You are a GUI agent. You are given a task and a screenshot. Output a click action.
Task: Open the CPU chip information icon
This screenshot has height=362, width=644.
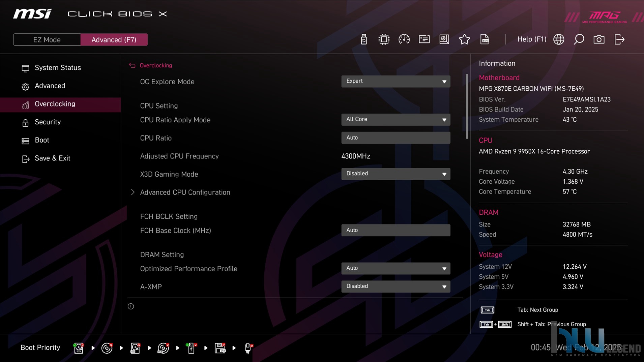pos(384,39)
